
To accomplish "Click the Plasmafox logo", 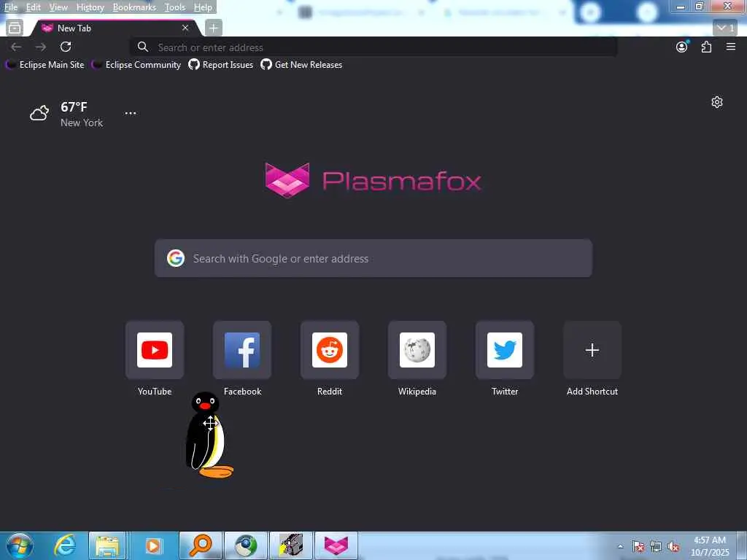I will [x=373, y=180].
